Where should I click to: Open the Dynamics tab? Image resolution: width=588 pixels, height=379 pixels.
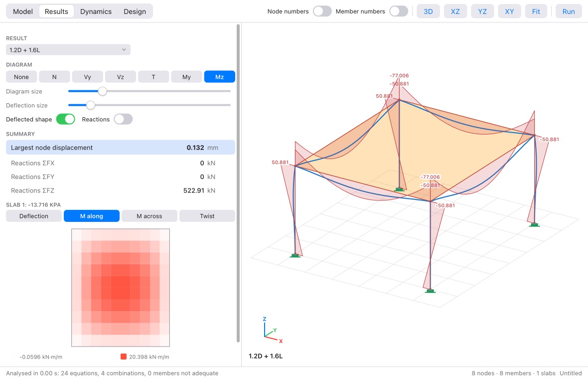point(96,11)
